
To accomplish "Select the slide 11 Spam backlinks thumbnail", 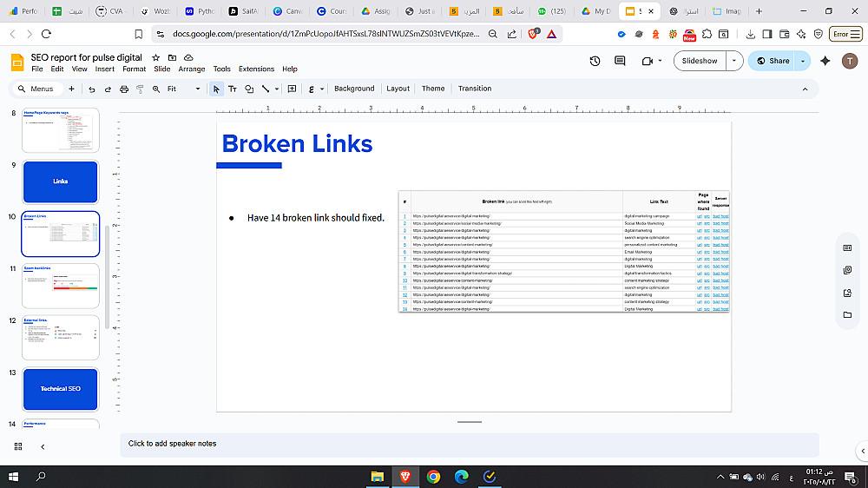I will point(61,286).
